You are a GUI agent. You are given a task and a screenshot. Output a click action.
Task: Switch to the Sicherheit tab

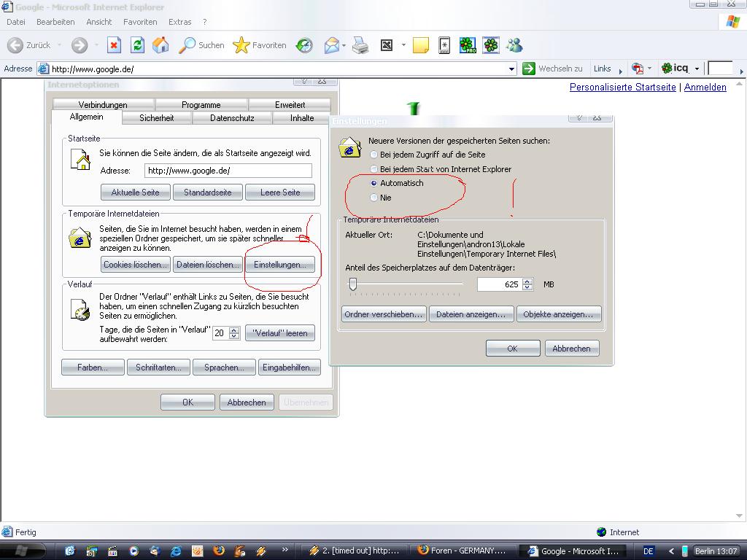coord(156,117)
